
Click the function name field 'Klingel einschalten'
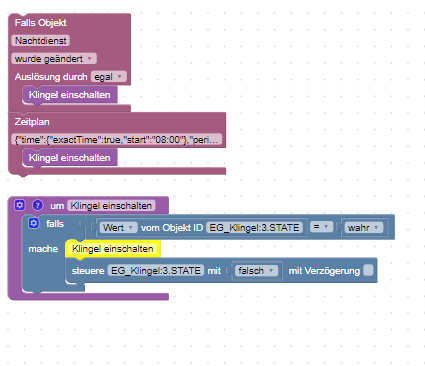pyautogui.click(x=111, y=206)
